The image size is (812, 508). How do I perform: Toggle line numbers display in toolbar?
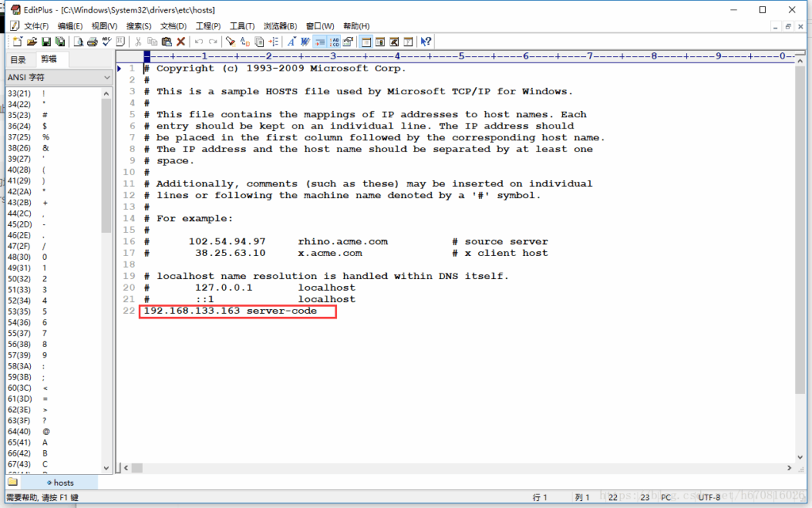[334, 41]
